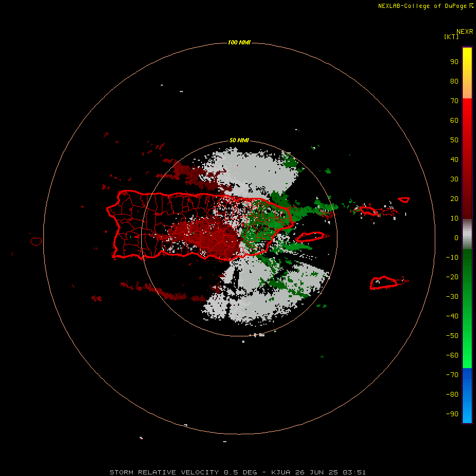
Task: Click the 60 label above 50 on scale
Action: click(454, 121)
